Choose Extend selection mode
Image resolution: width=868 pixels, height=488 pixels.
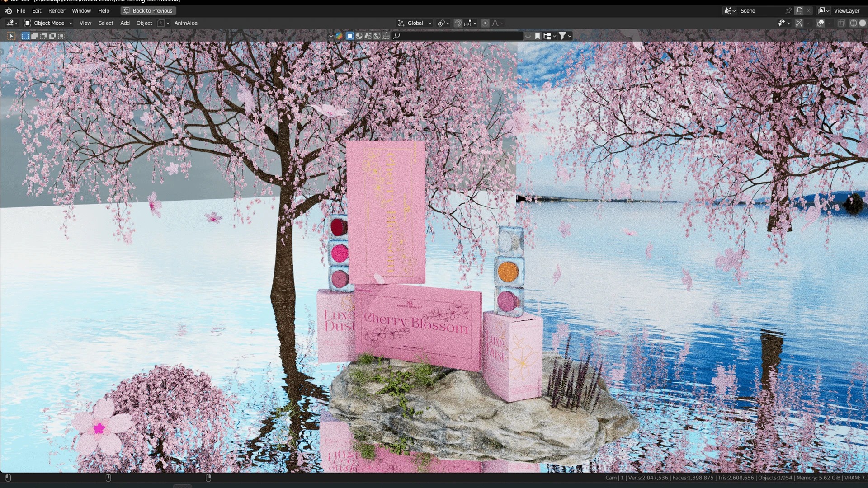point(34,36)
